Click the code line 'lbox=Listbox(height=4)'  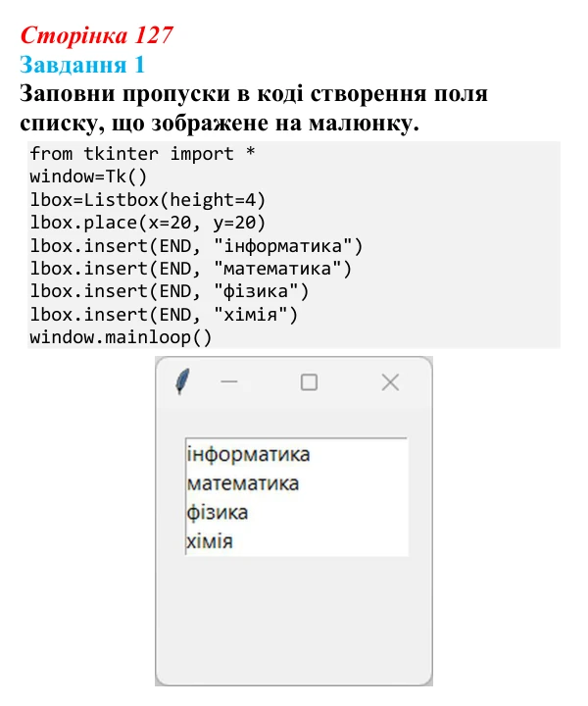click(x=148, y=199)
